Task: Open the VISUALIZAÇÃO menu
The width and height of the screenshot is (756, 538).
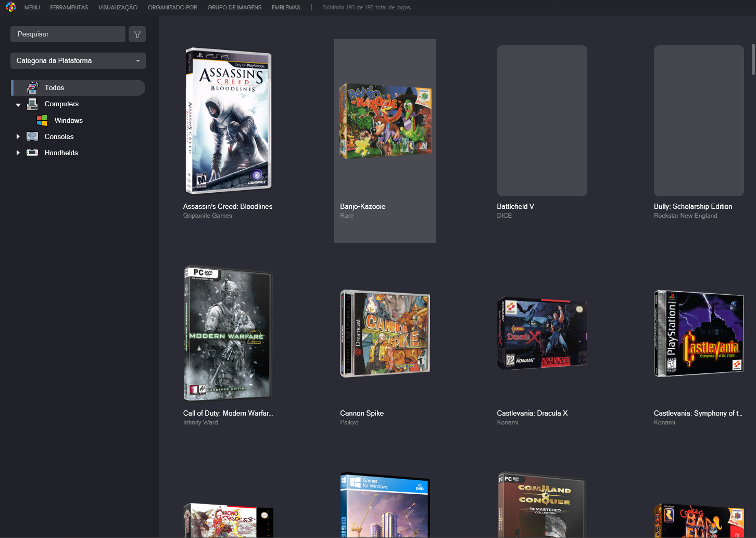Action: pyautogui.click(x=118, y=7)
